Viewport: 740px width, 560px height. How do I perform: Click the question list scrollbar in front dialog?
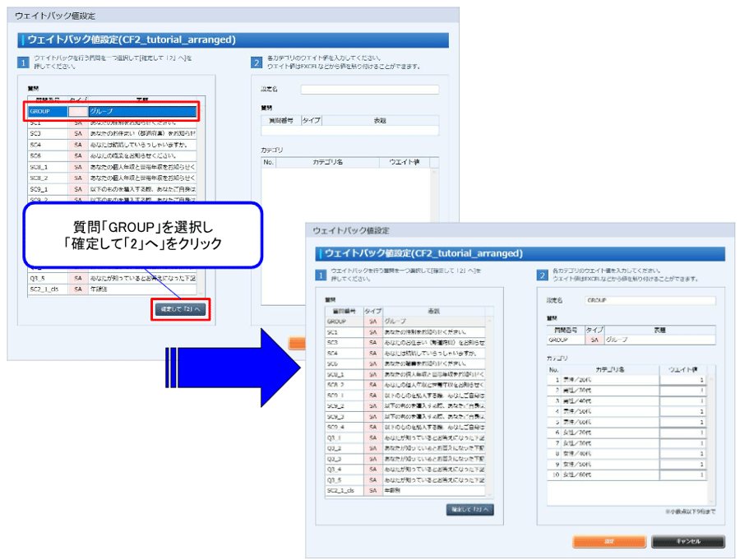[x=490, y=403]
